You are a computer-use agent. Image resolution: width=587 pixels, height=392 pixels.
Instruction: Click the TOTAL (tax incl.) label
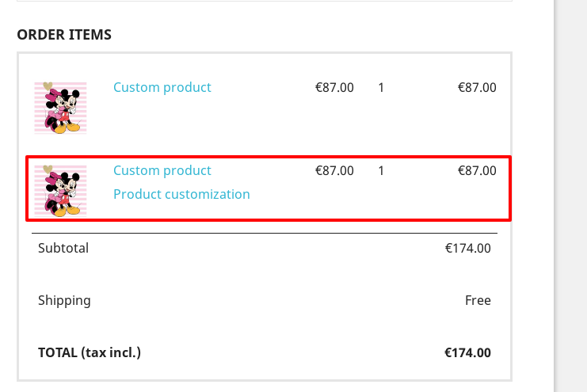pyautogui.click(x=90, y=352)
